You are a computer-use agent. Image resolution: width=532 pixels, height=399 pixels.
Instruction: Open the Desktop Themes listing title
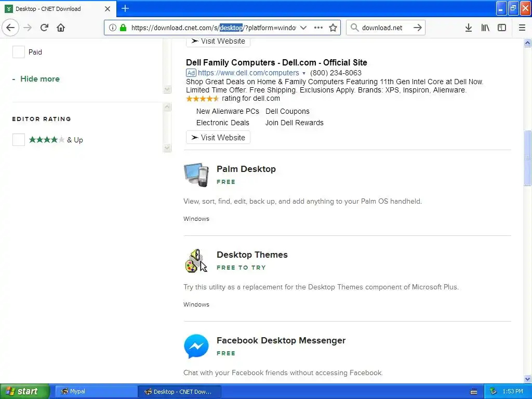coord(252,255)
